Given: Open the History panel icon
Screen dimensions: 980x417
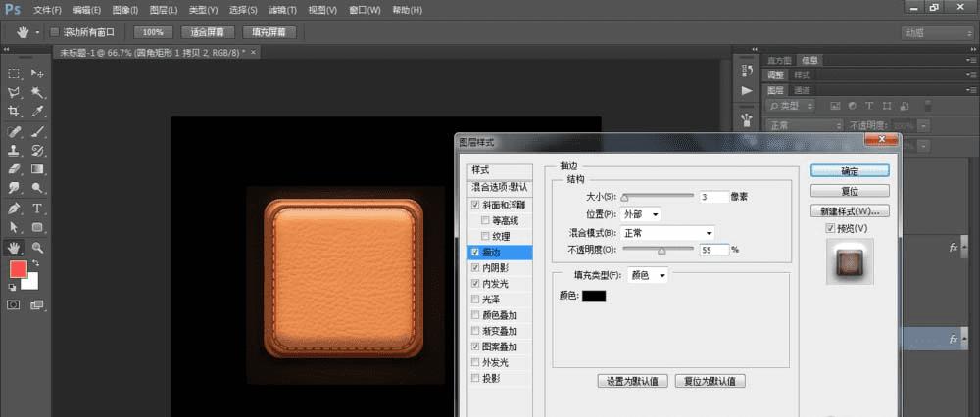Looking at the screenshot, I should coord(747,71).
